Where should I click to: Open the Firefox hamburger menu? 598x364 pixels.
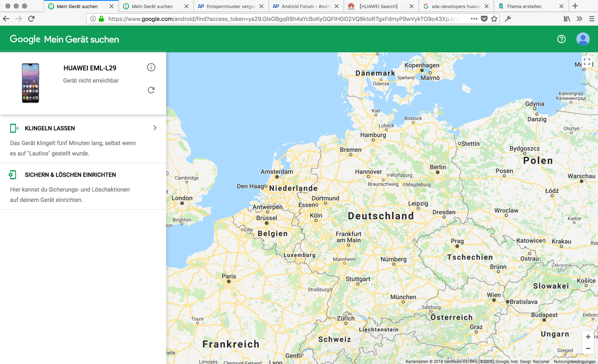[592, 19]
